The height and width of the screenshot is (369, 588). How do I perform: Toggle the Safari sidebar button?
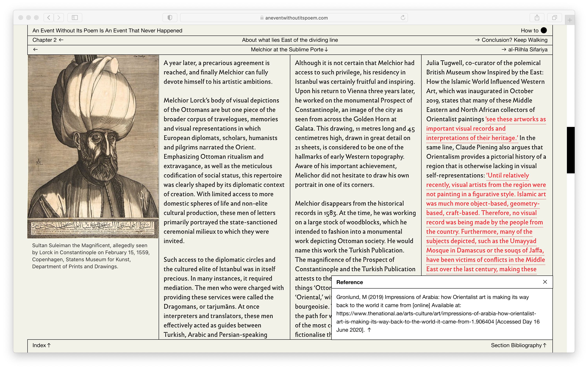(x=75, y=18)
